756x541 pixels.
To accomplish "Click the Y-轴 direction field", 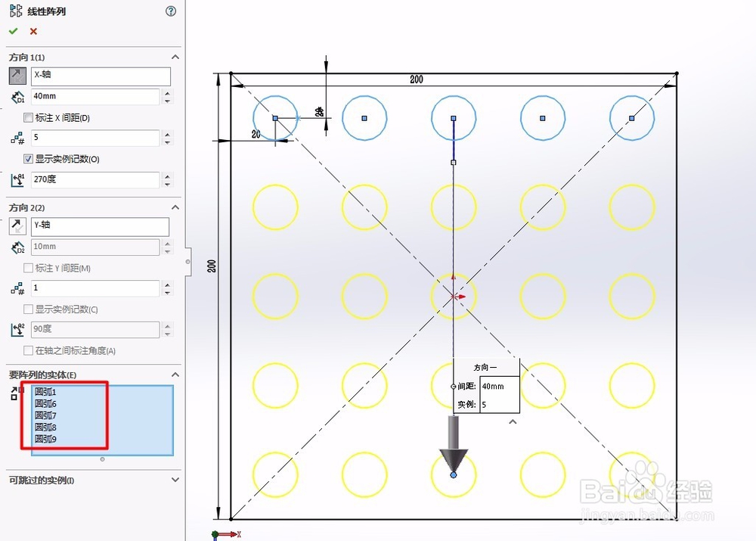I will point(101,226).
